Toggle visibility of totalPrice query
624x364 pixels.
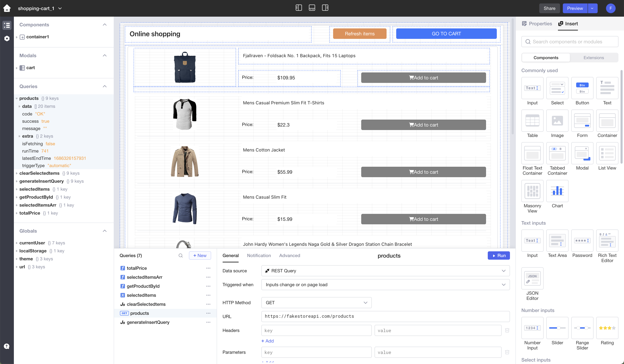click(208, 268)
